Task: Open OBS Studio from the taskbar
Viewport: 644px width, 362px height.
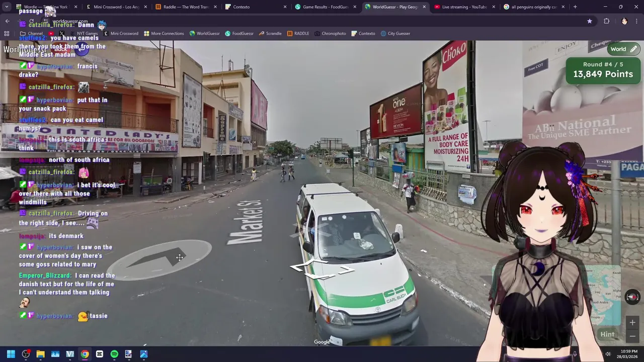Action: pos(26,354)
